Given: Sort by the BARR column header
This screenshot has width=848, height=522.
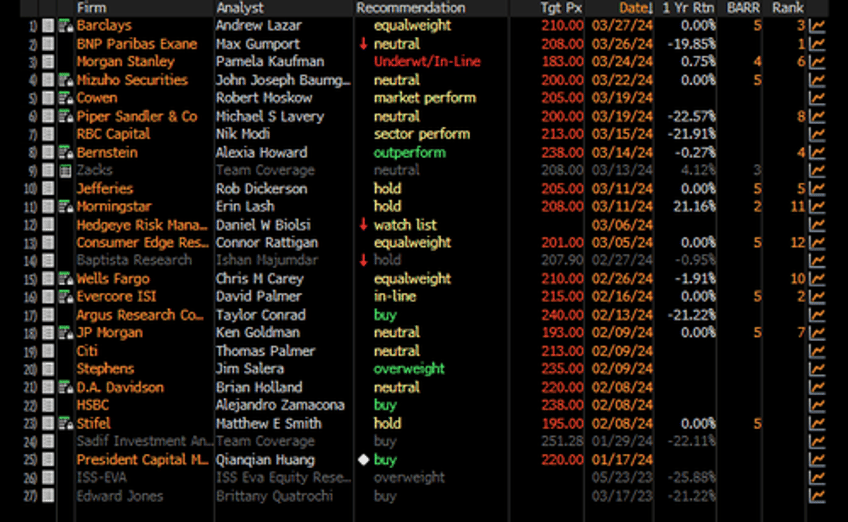Looking at the screenshot, I should 743,8.
